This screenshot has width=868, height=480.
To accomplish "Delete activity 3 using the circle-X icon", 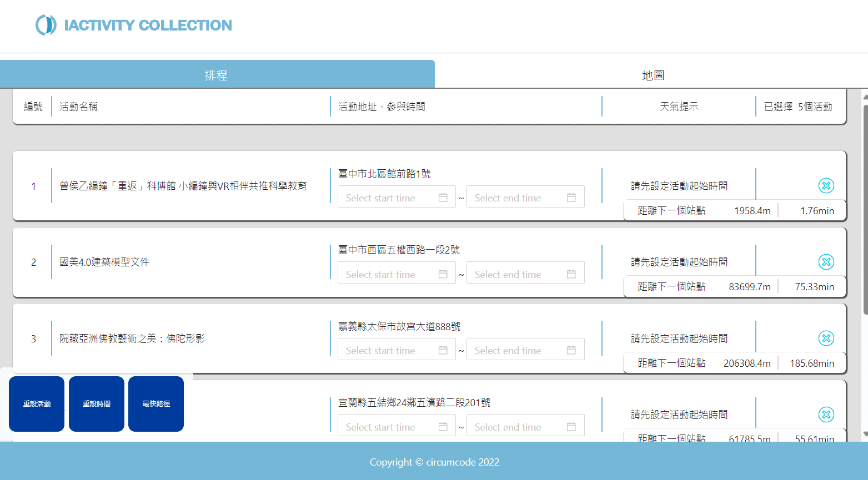I will [826, 338].
